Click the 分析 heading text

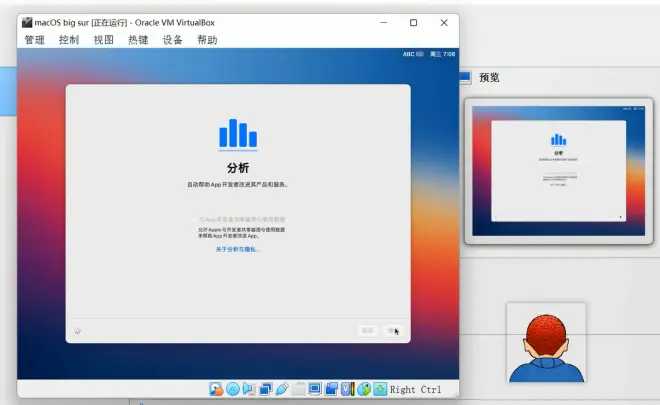pos(238,168)
